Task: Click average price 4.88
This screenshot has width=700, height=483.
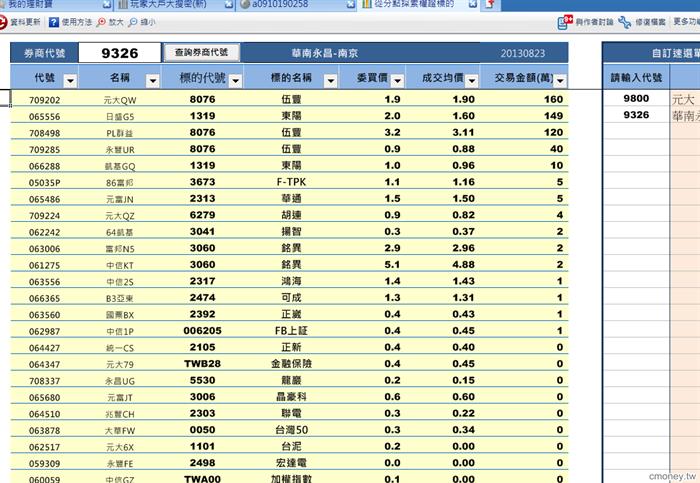Action: click(463, 265)
